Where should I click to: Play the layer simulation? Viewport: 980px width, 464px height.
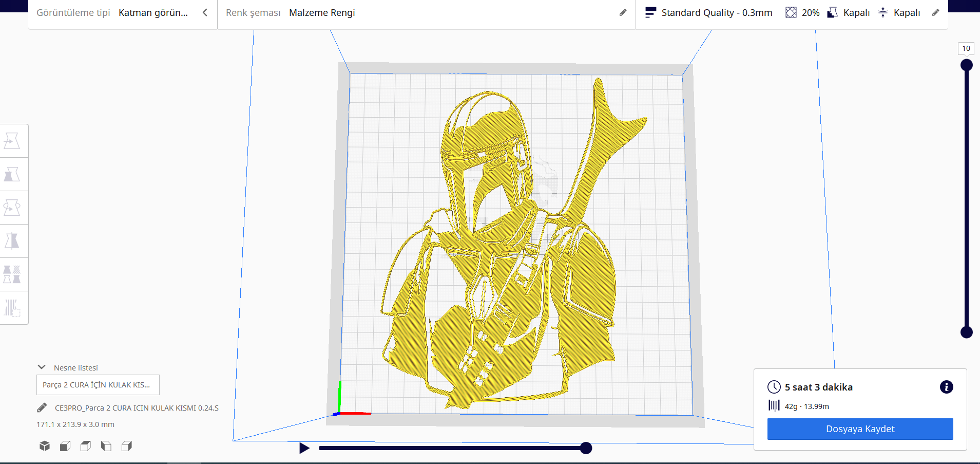(304, 448)
